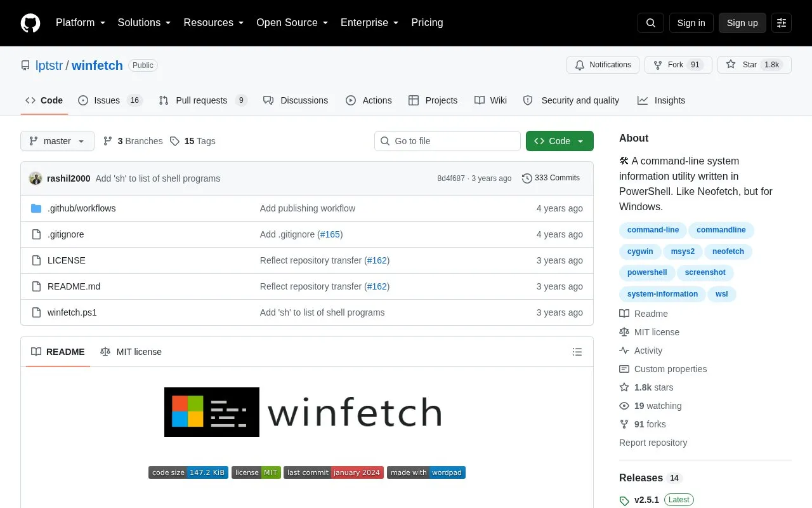Click the powershell topic tag
Screen dimensions: 812x508
pos(647,272)
